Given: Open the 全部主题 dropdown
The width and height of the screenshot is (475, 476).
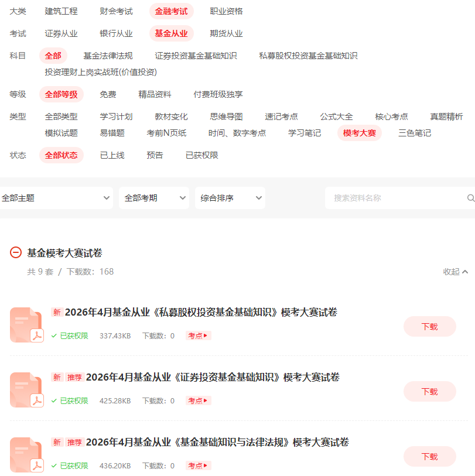Looking at the screenshot, I should (x=56, y=198).
